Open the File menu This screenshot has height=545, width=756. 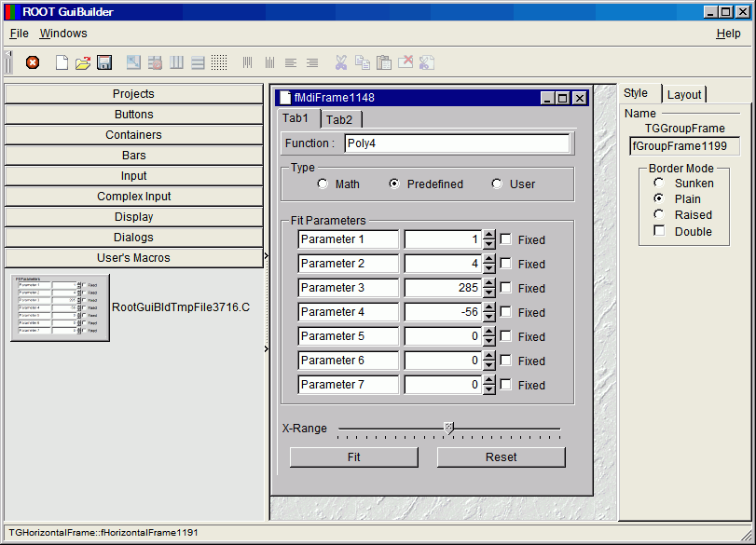(x=19, y=34)
